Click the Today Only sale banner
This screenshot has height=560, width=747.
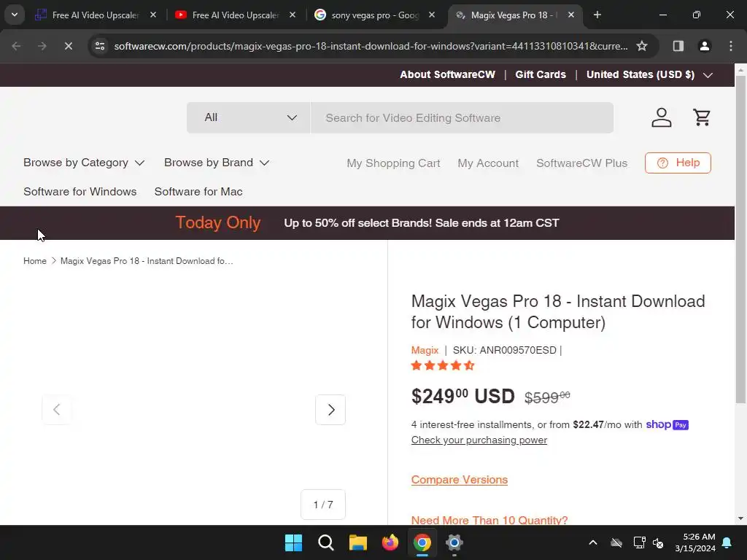point(368,223)
